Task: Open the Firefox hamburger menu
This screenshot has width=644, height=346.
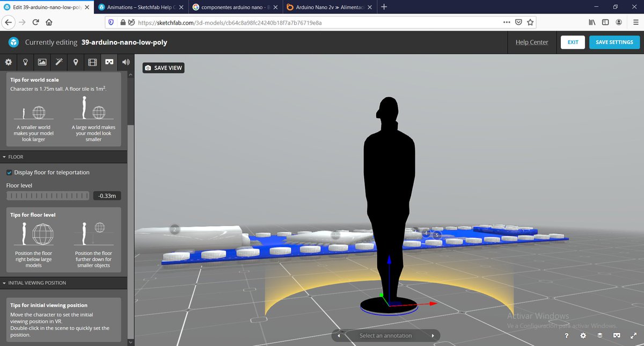Action: click(x=635, y=23)
